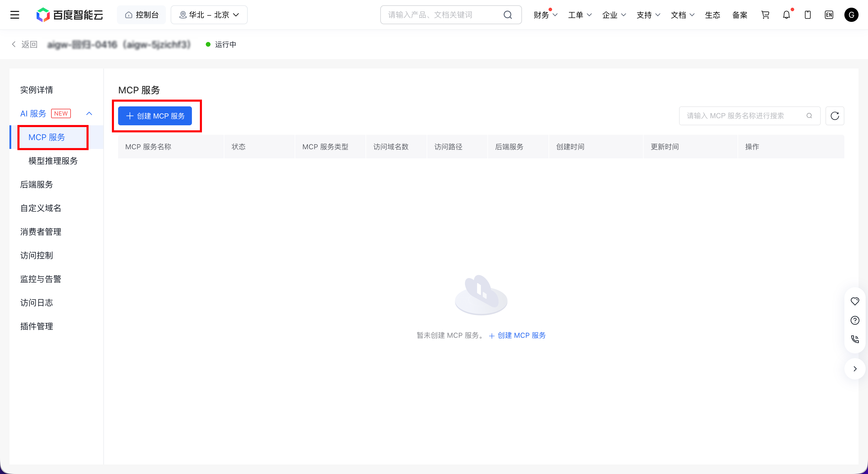Click the top search magnifier icon
868x474 pixels.
click(508, 15)
